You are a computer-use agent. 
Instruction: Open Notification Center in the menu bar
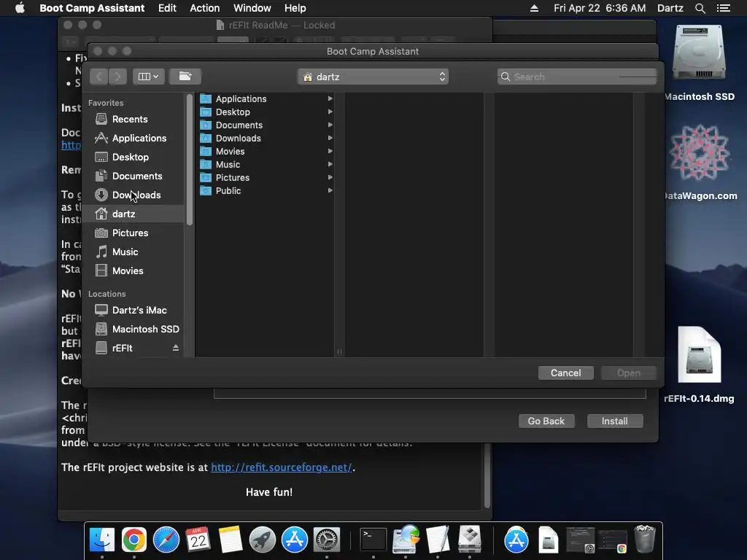tap(723, 8)
